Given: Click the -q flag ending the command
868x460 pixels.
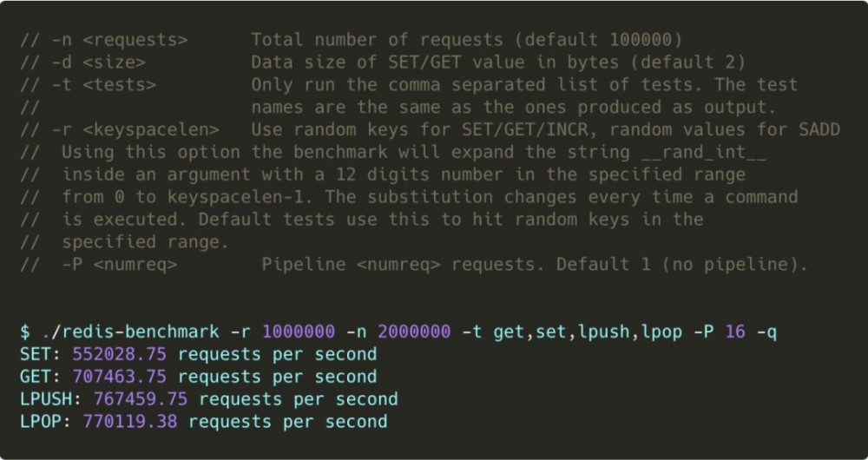Looking at the screenshot, I should 766,332.
